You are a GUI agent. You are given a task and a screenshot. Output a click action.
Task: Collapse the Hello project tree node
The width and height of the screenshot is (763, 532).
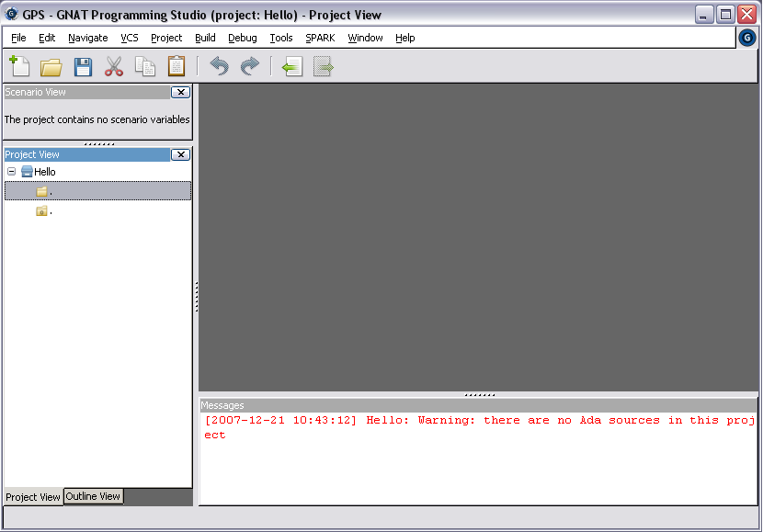point(11,172)
